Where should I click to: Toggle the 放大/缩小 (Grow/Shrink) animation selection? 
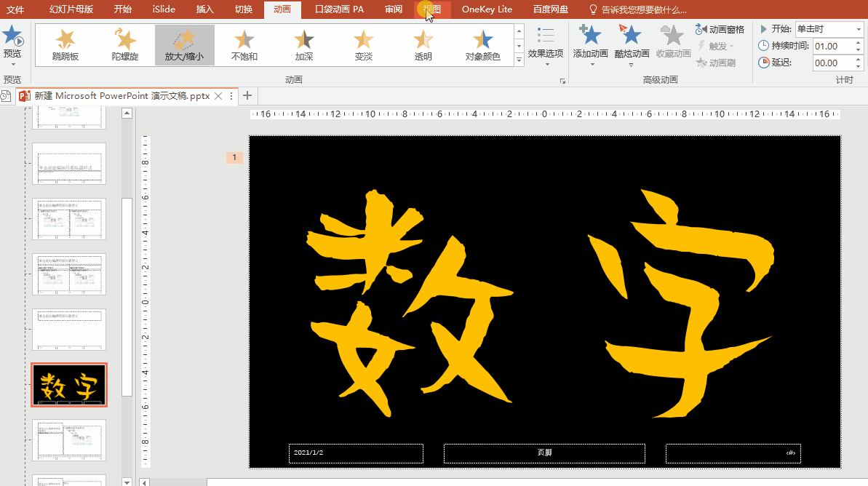tap(184, 45)
